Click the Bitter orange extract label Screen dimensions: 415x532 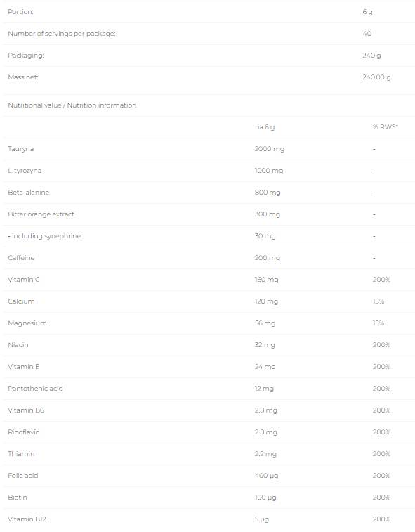pyautogui.click(x=41, y=214)
